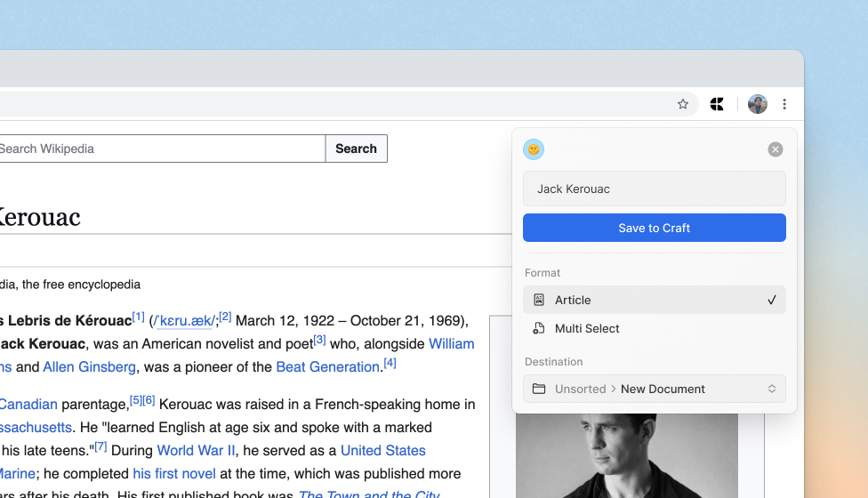Open citation reference [7]

coord(100,446)
